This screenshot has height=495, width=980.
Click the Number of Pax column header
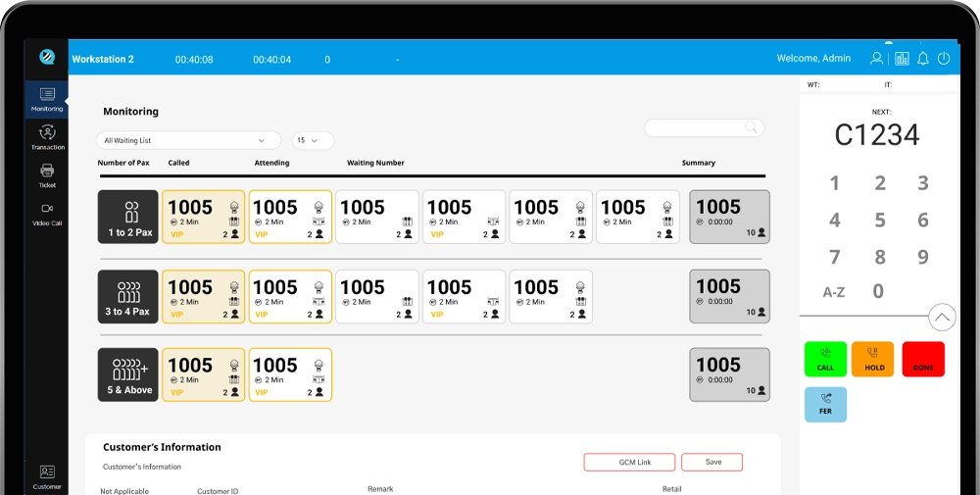click(123, 163)
